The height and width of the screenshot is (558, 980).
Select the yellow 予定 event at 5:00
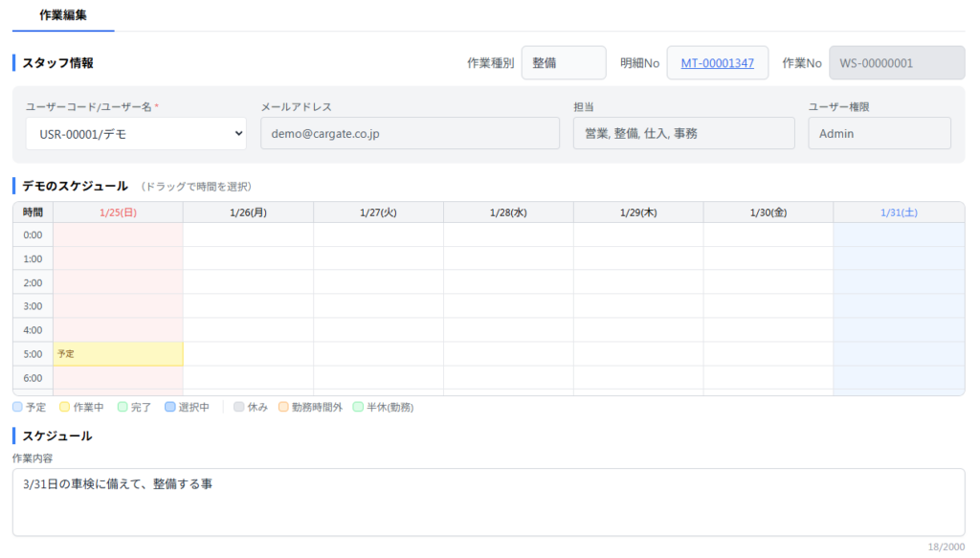(118, 354)
